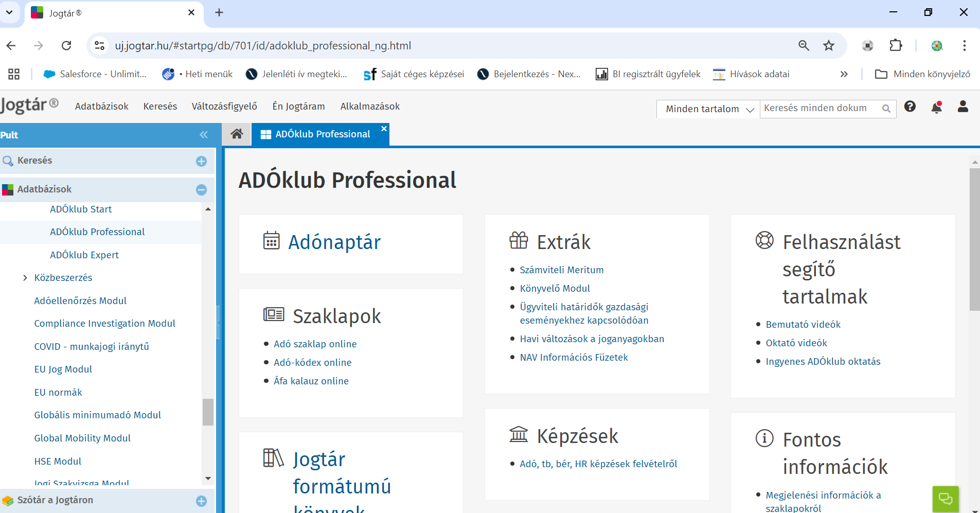Click the search magnifier in search box
The image size is (980, 513).
pyautogui.click(x=886, y=109)
